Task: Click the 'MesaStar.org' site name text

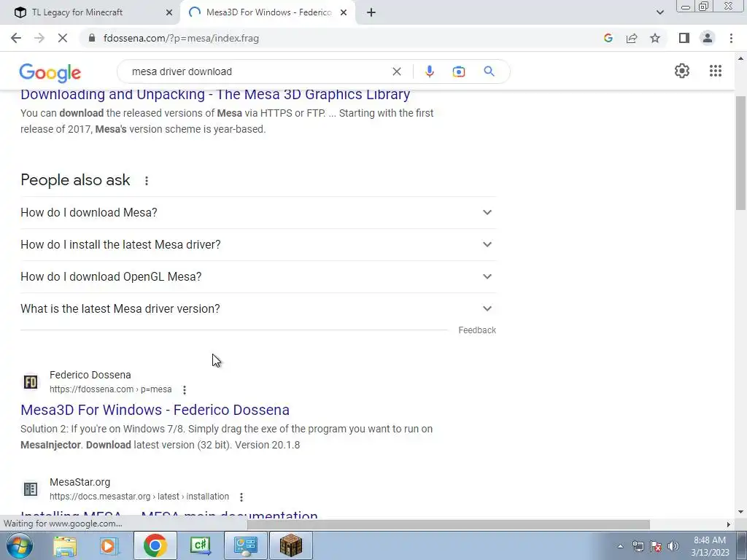Action: click(80, 482)
